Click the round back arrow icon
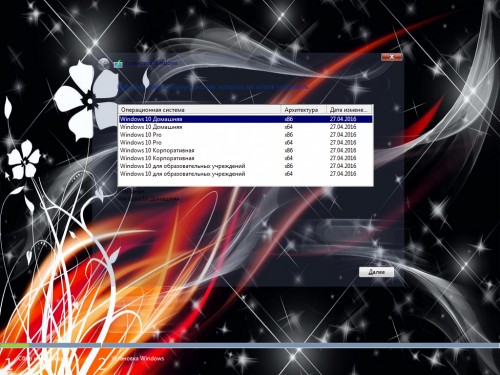This screenshot has width=500, height=375. click(x=104, y=63)
